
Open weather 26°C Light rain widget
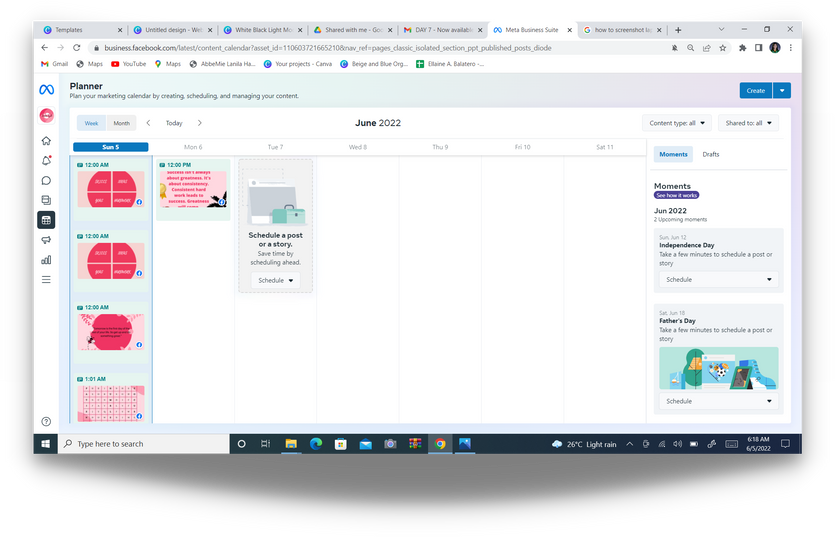[x=584, y=444]
